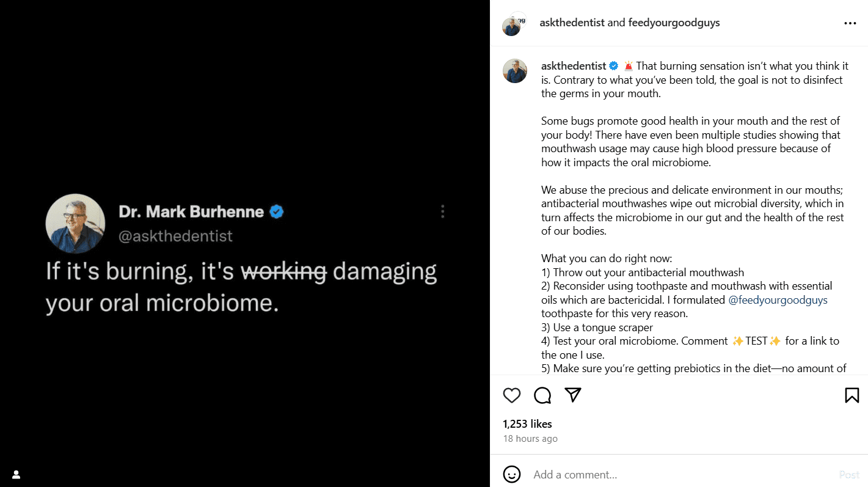View the 1,253 likes list
Image resolution: width=868 pixels, height=487 pixels.
point(527,424)
